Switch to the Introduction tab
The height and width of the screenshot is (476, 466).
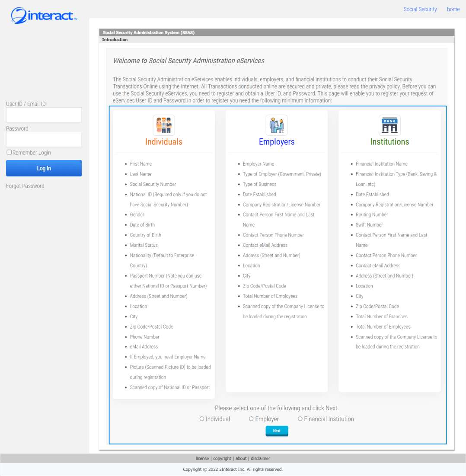tap(115, 39)
